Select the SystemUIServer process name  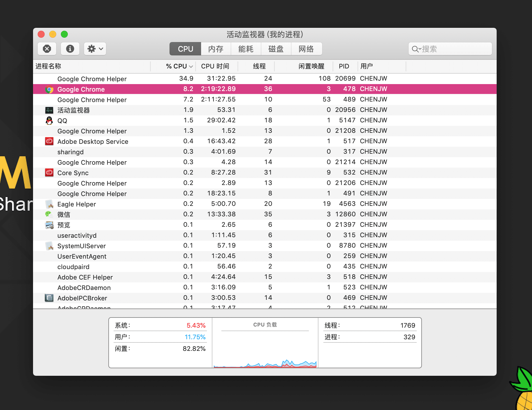click(x=82, y=246)
